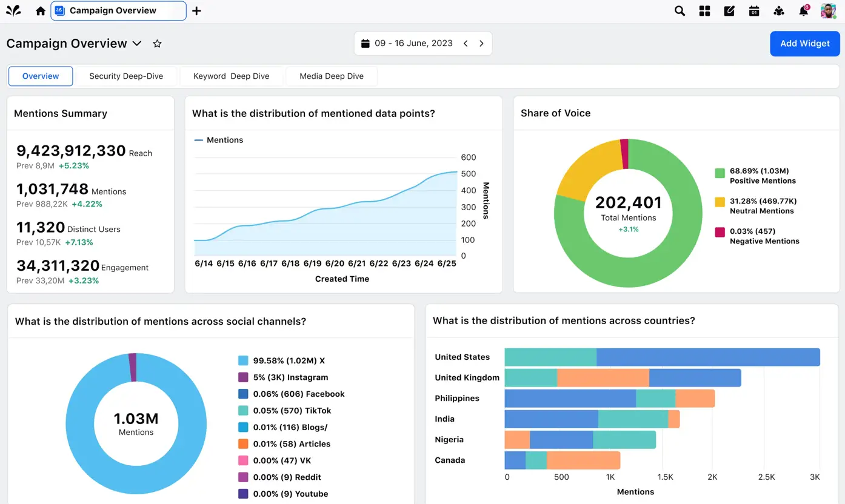This screenshot has width=845, height=504.
Task: Open the apps grid launcher icon
Action: click(704, 11)
